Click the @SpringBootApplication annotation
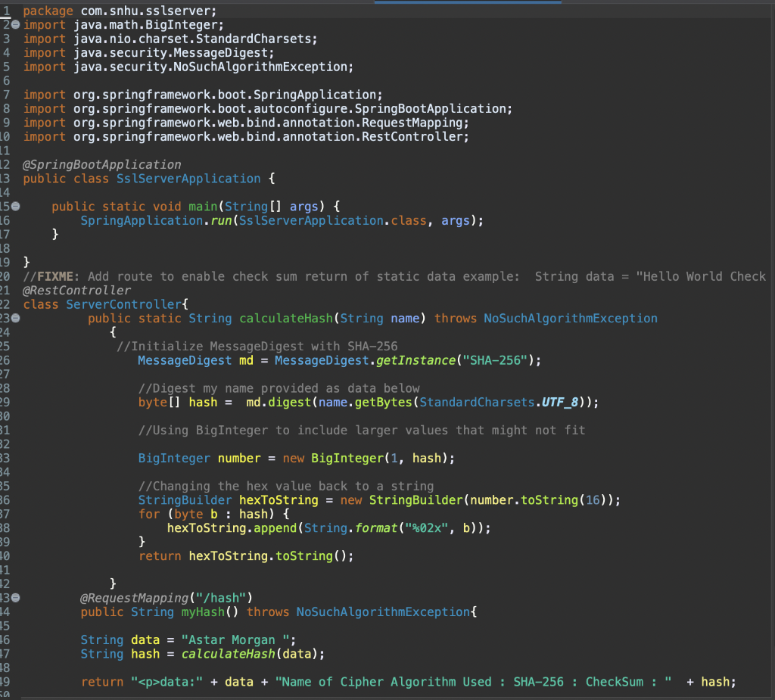The image size is (775, 700). click(x=101, y=164)
